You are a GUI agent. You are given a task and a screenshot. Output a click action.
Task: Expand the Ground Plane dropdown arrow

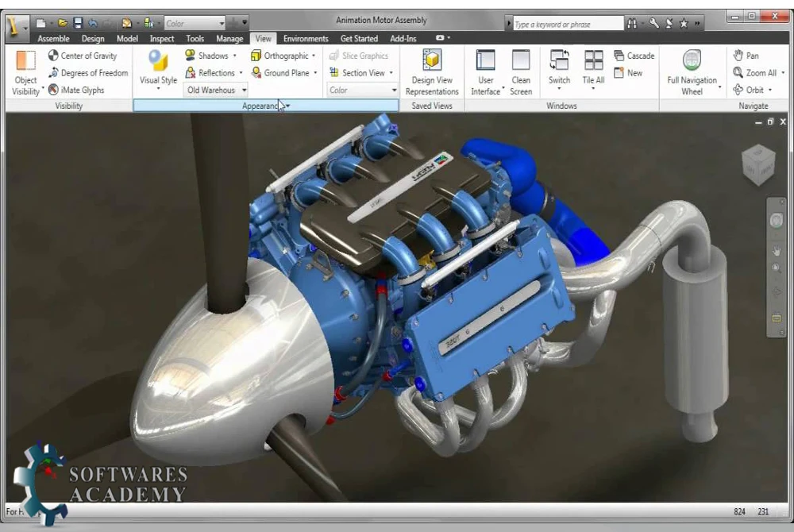click(x=315, y=73)
